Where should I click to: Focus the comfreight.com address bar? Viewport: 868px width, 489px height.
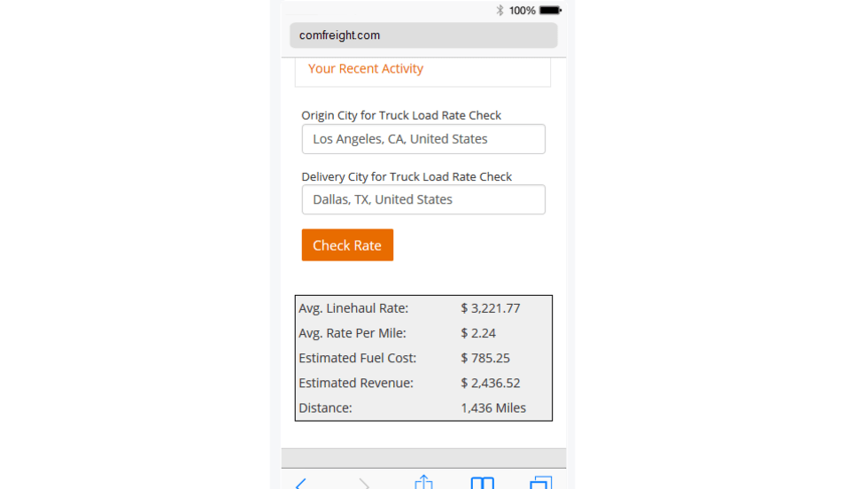coord(423,35)
